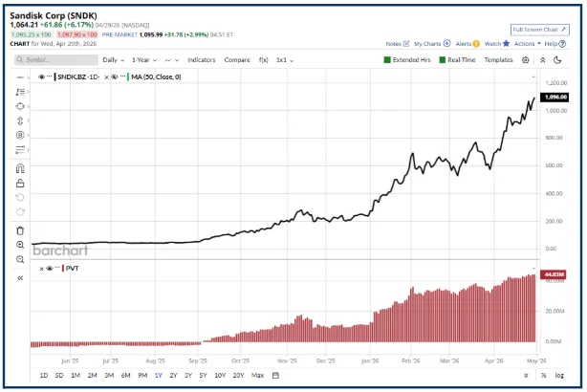Viewport: 587px width, 392px height.
Task: Open more options for MA indicator
Action: (122, 76)
